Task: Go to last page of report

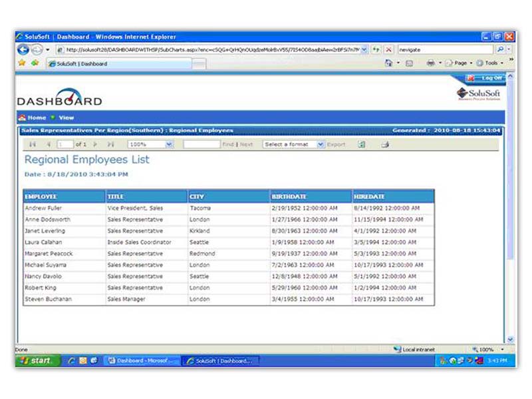Action: pos(110,144)
